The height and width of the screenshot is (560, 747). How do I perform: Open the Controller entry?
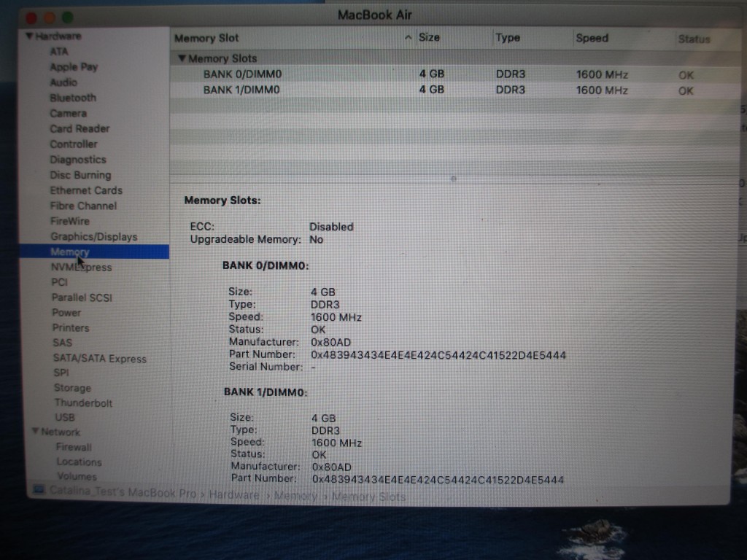click(74, 144)
